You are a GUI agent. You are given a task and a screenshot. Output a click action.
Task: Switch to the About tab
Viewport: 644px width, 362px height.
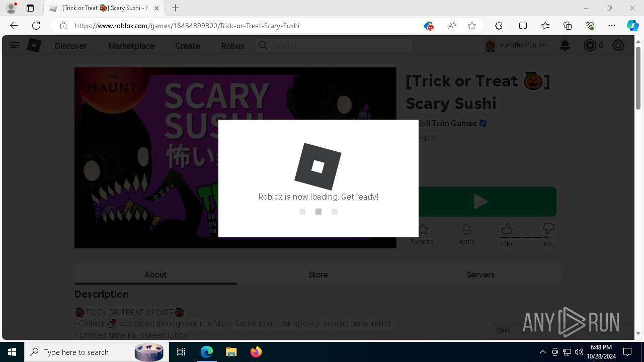[155, 275]
